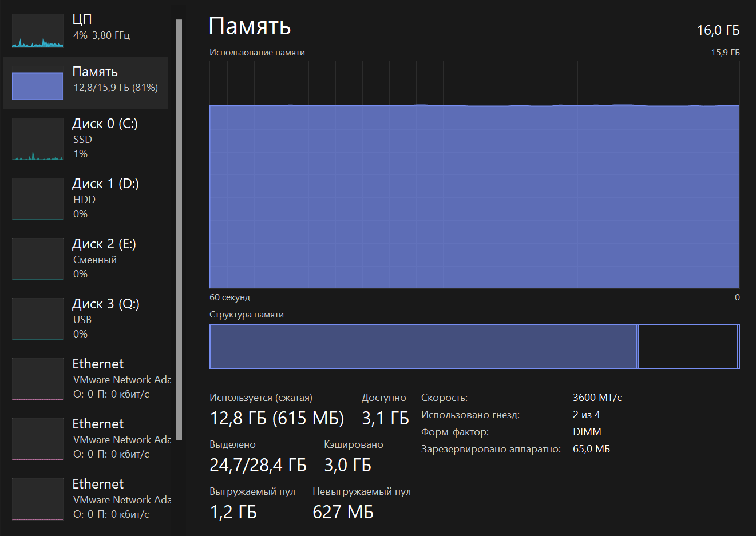Click inside the Использование памяти graph
The image size is (756, 536).
(x=474, y=194)
